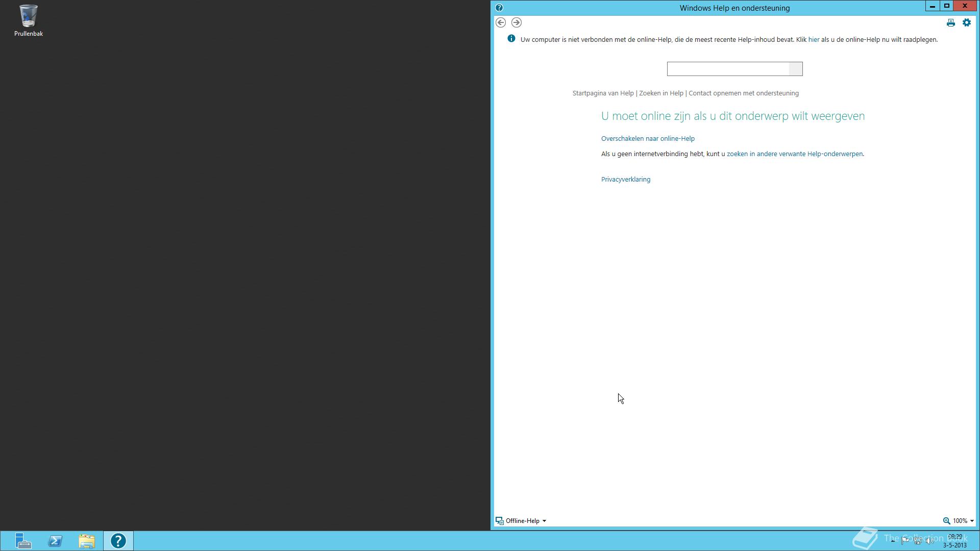Click the Print icon in Help toolbar
The height and width of the screenshot is (551, 980).
[950, 22]
